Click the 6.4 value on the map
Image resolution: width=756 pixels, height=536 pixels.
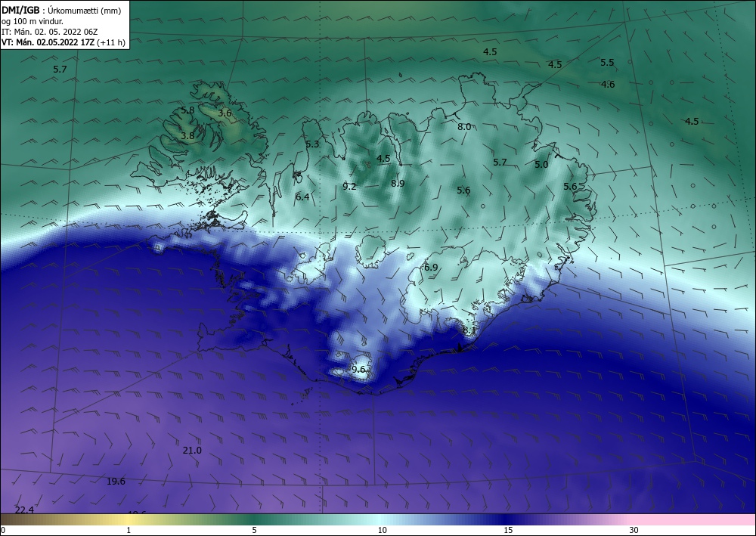point(303,197)
